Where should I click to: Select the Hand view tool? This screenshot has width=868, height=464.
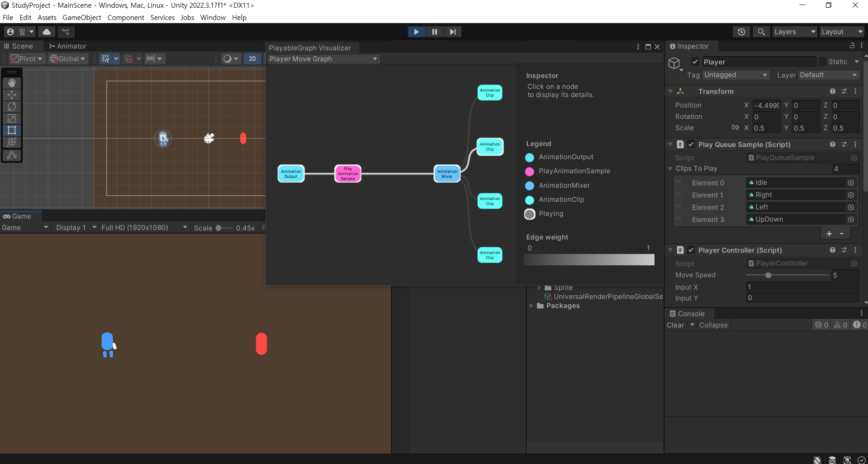click(x=12, y=83)
